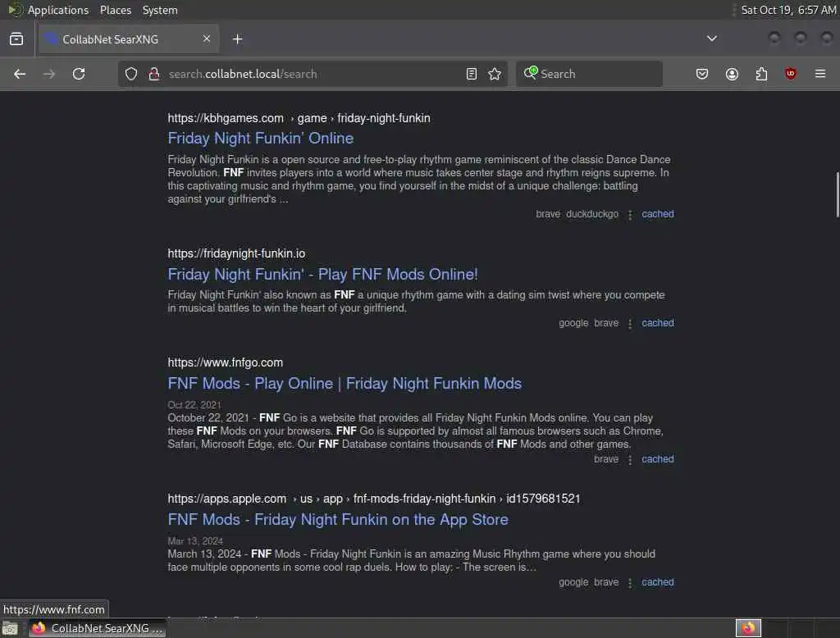840x638 pixels.
Task: Open Firefox View icon
Action: click(16, 39)
